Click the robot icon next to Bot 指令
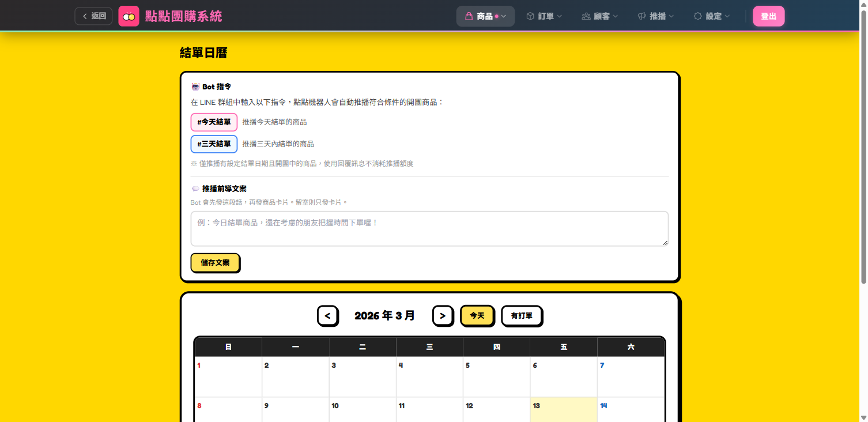 [195, 87]
